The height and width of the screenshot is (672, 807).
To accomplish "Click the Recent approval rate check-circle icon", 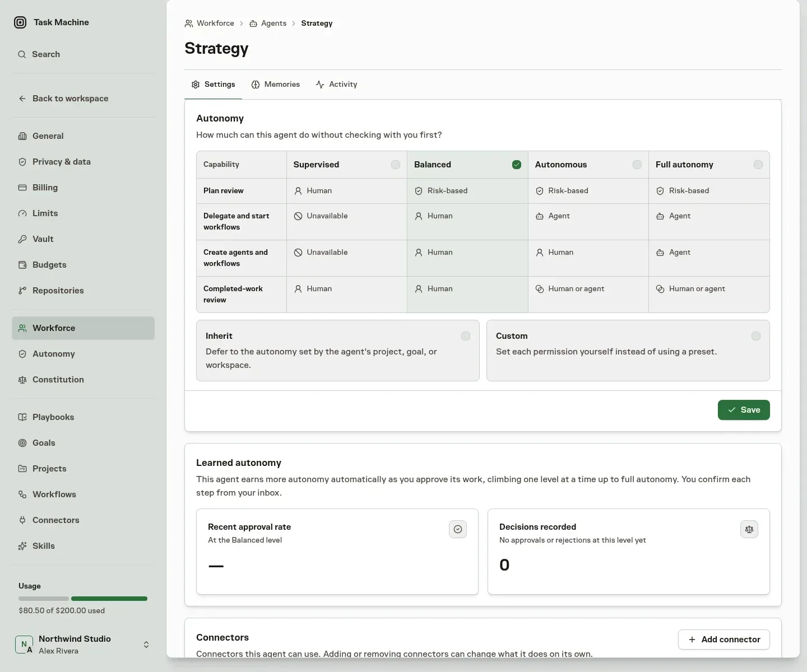I will (458, 529).
